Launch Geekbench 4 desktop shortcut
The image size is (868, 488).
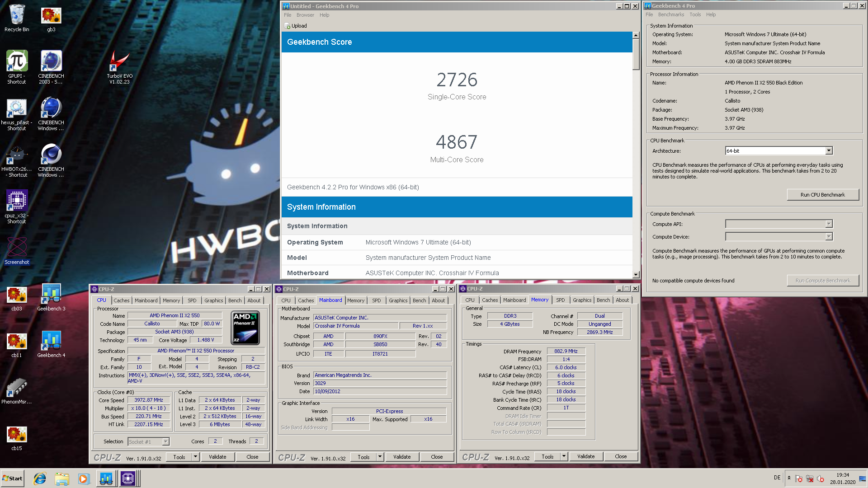pyautogui.click(x=51, y=344)
